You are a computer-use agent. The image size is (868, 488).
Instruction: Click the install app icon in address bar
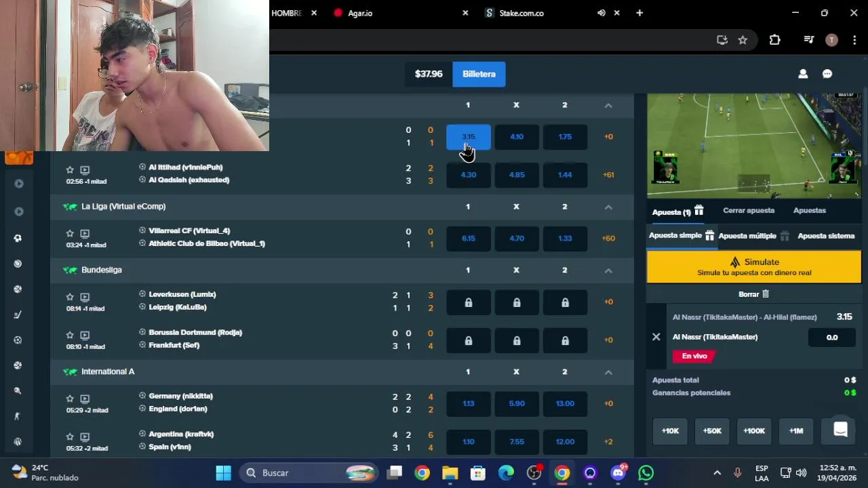coord(722,40)
